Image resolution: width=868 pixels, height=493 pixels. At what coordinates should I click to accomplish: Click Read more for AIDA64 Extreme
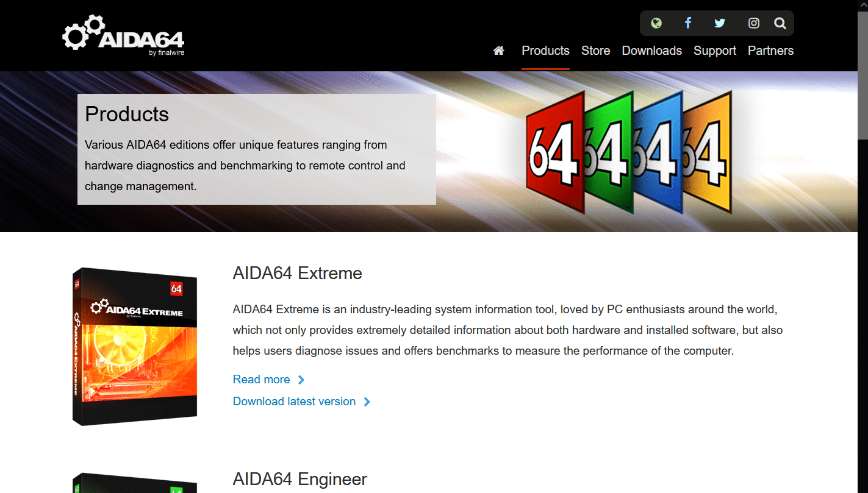point(262,379)
